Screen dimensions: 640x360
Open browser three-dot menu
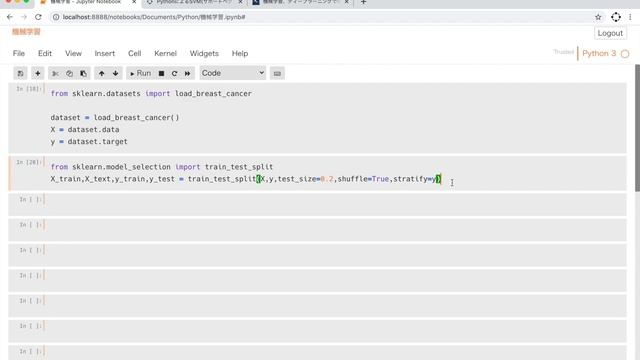point(630,17)
